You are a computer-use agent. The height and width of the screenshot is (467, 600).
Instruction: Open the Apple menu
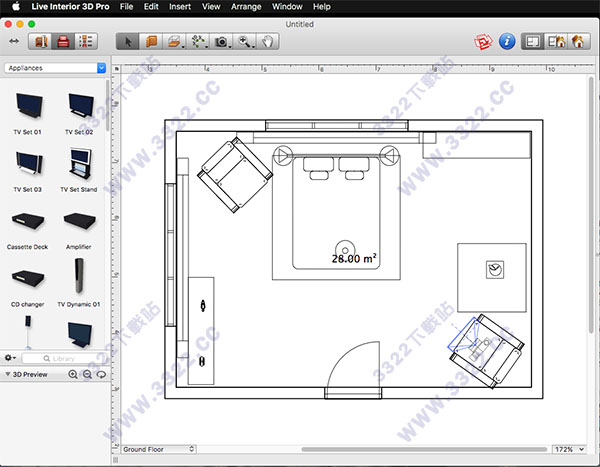[x=16, y=7]
